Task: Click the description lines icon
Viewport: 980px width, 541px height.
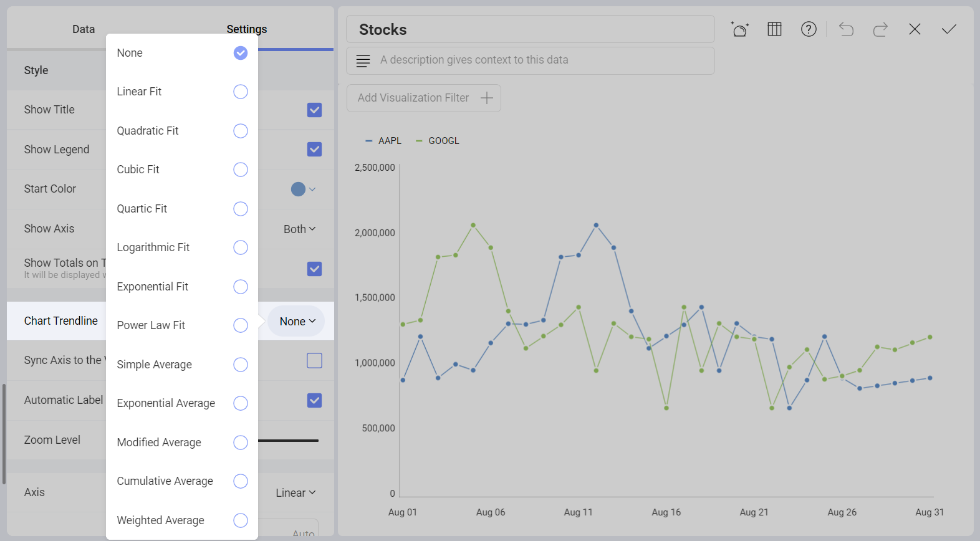Action: coord(363,60)
